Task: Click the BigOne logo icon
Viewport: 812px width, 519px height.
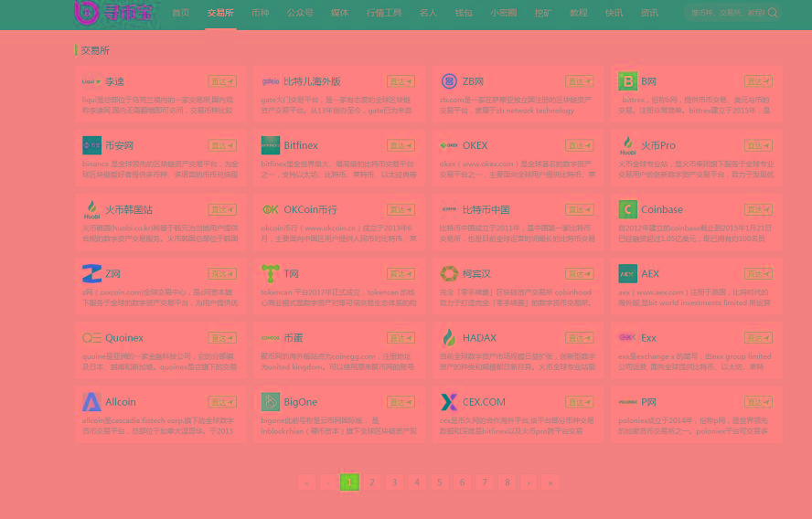Action: click(270, 401)
